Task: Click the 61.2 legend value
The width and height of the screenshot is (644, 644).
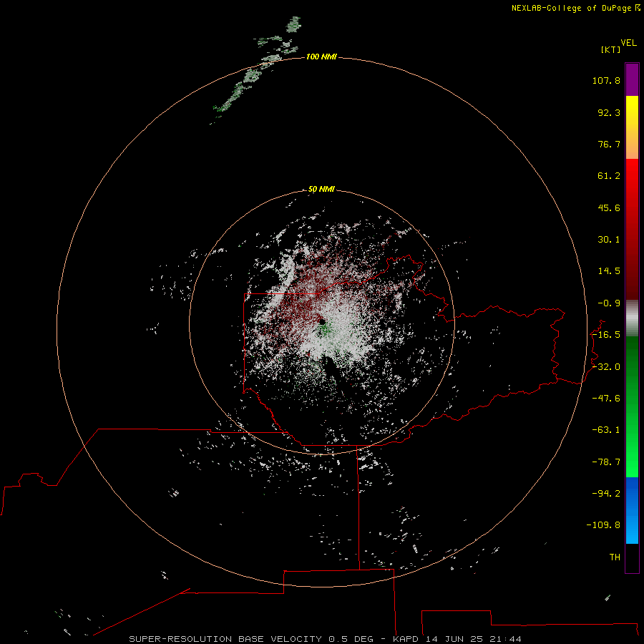Action: (x=609, y=176)
